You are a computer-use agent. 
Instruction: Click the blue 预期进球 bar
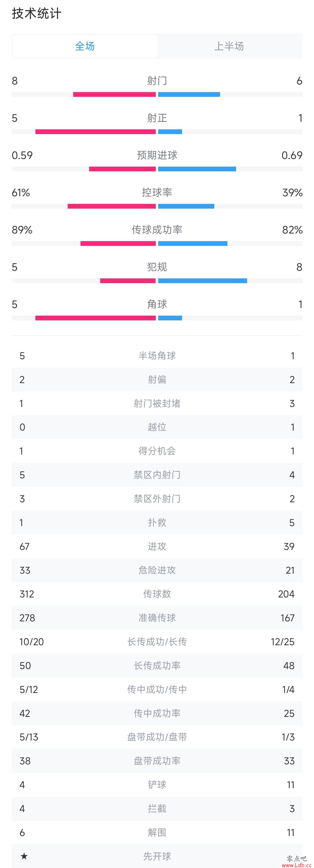197,169
